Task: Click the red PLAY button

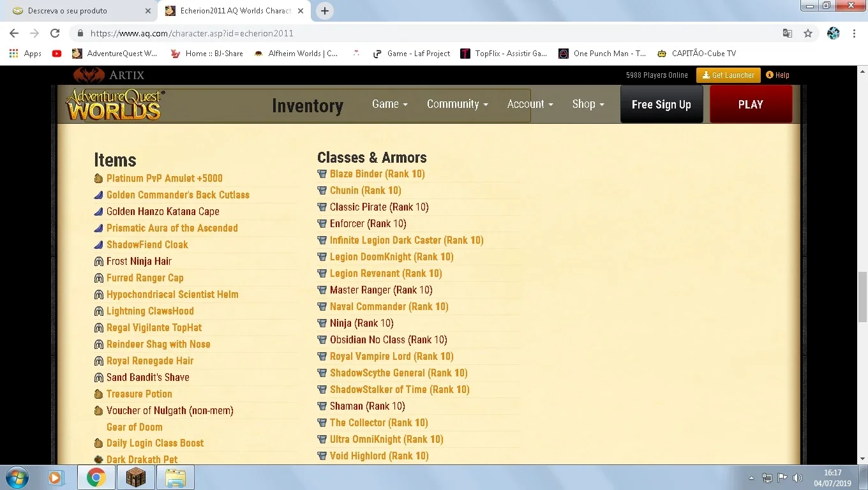Action: tap(751, 105)
